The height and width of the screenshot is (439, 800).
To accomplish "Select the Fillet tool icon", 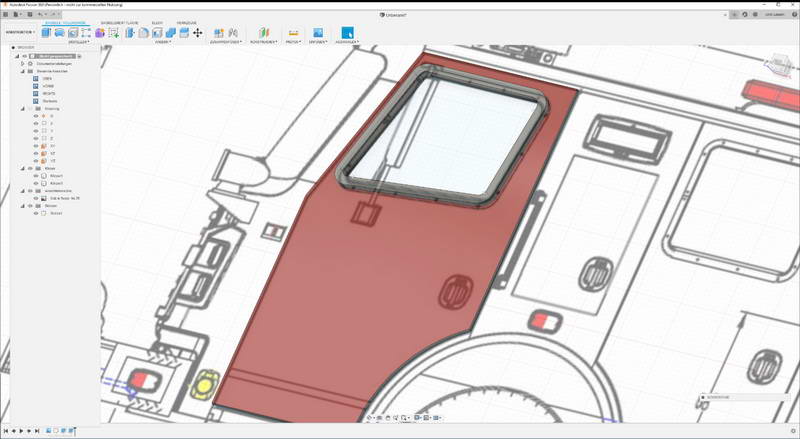I will click(x=143, y=33).
